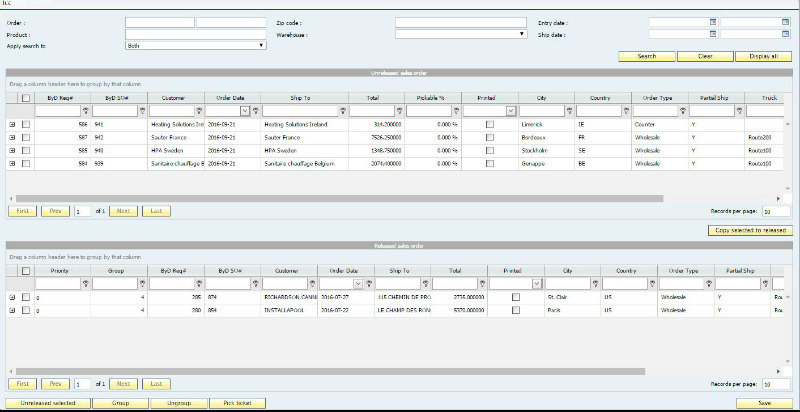Screen dimensions: 800x412
Task: Click the Priority filter icon in released grid
Action: point(86,284)
